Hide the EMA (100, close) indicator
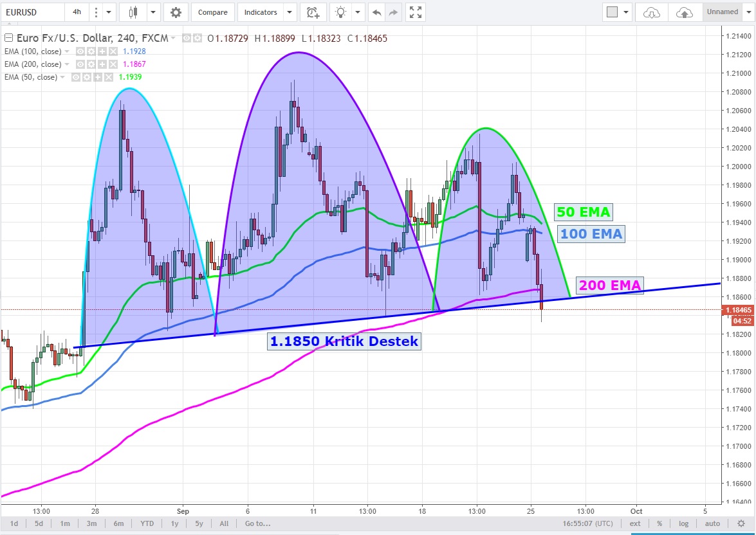756x535 pixels. (x=80, y=51)
